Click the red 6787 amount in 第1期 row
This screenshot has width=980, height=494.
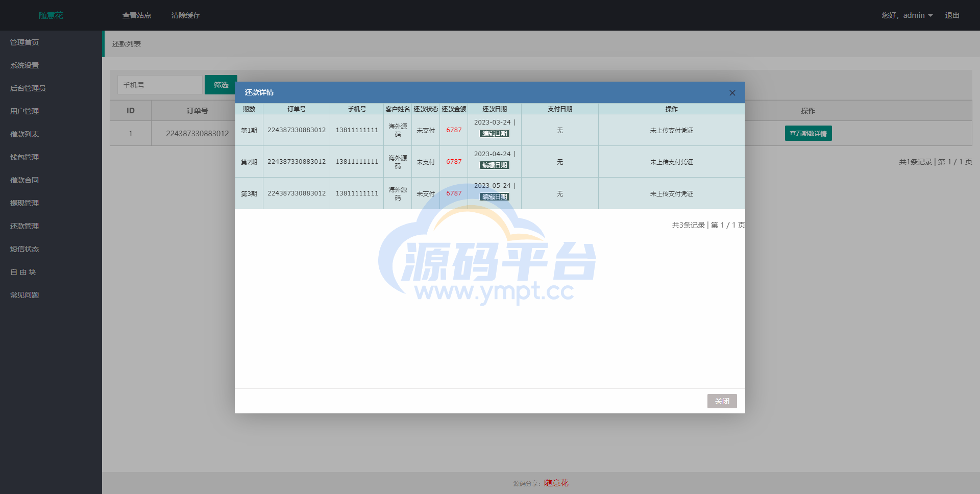tap(454, 130)
